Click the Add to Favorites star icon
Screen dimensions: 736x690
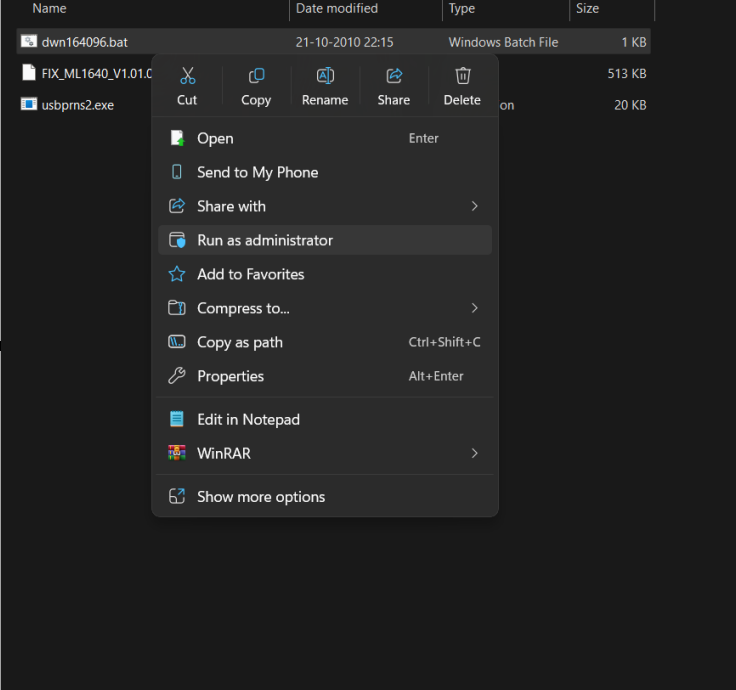(x=177, y=274)
